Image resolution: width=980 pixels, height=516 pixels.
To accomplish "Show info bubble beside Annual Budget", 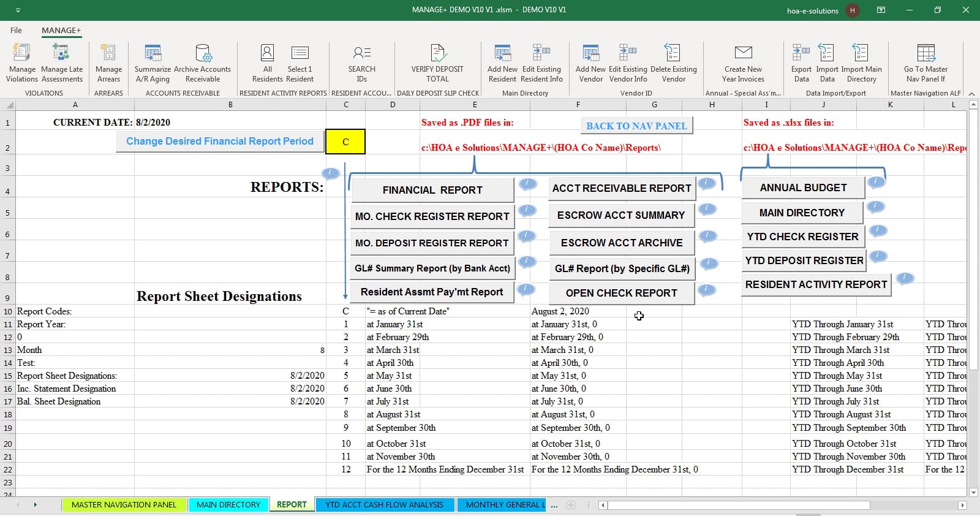I will (876, 182).
